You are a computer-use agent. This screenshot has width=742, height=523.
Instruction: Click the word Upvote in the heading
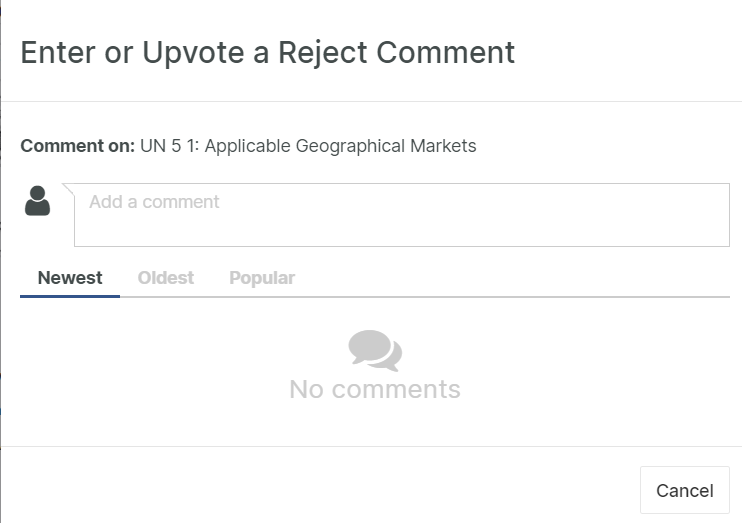193,52
